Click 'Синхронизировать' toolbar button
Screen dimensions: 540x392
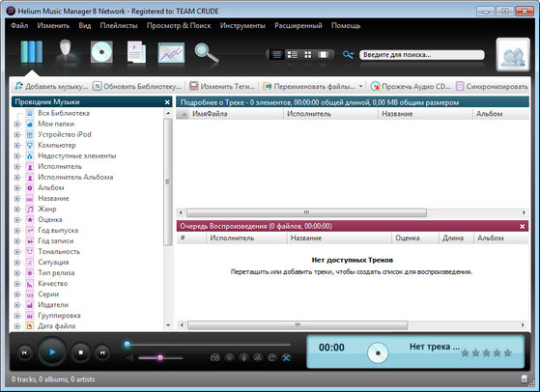tap(492, 86)
